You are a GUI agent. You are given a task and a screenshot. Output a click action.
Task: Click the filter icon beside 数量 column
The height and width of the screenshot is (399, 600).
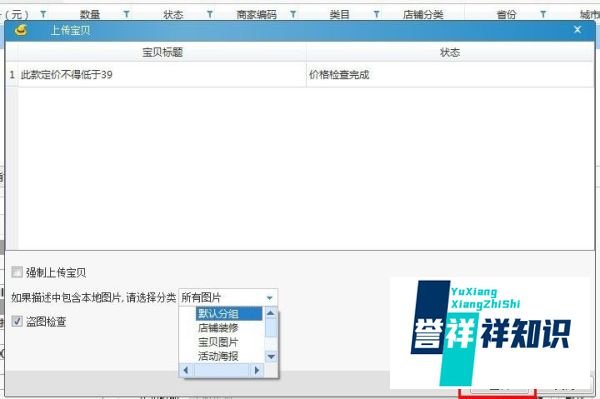click(126, 15)
